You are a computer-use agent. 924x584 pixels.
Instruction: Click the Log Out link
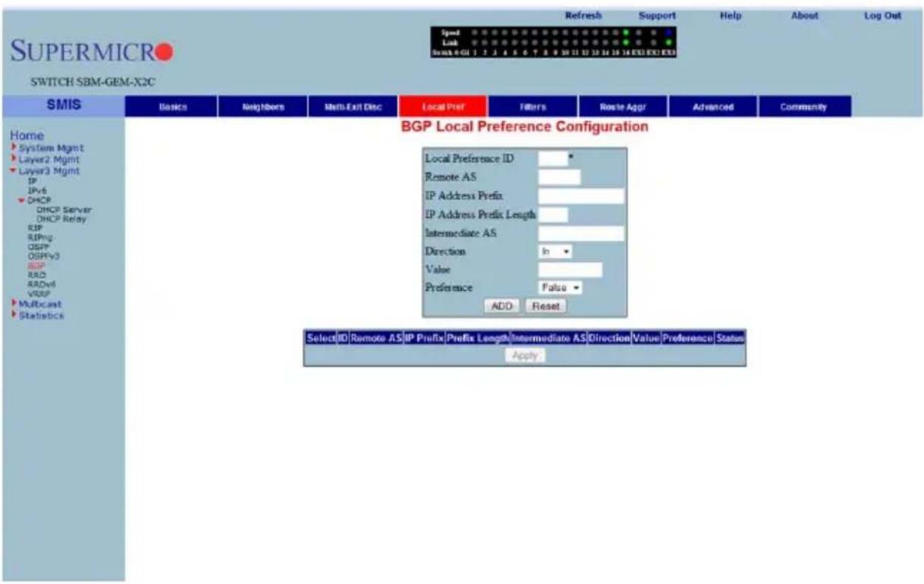point(882,15)
